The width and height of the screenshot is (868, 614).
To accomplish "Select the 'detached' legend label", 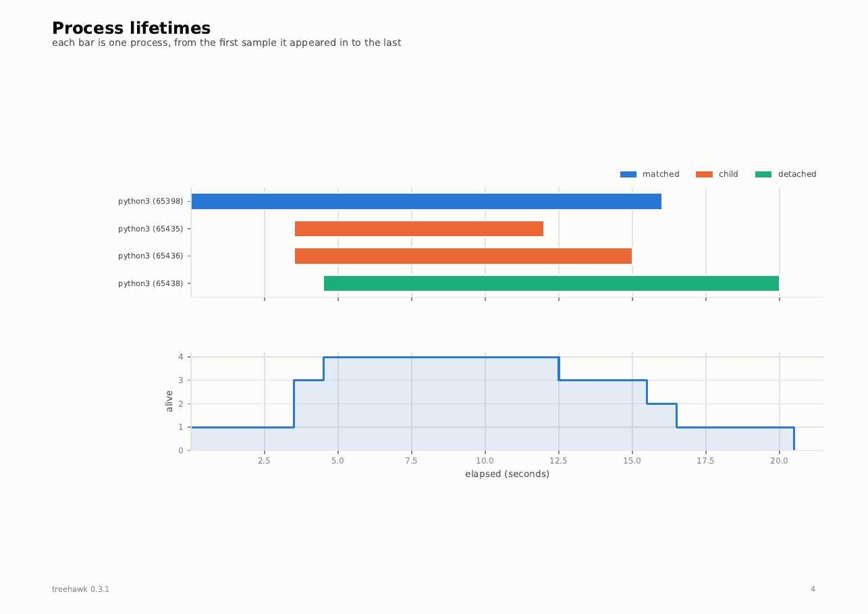I will click(x=797, y=174).
